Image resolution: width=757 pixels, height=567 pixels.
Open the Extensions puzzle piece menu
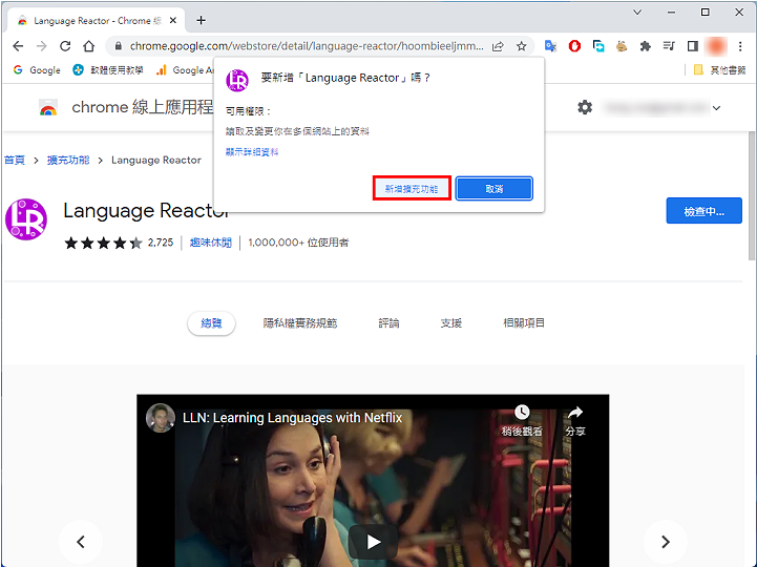tap(645, 46)
